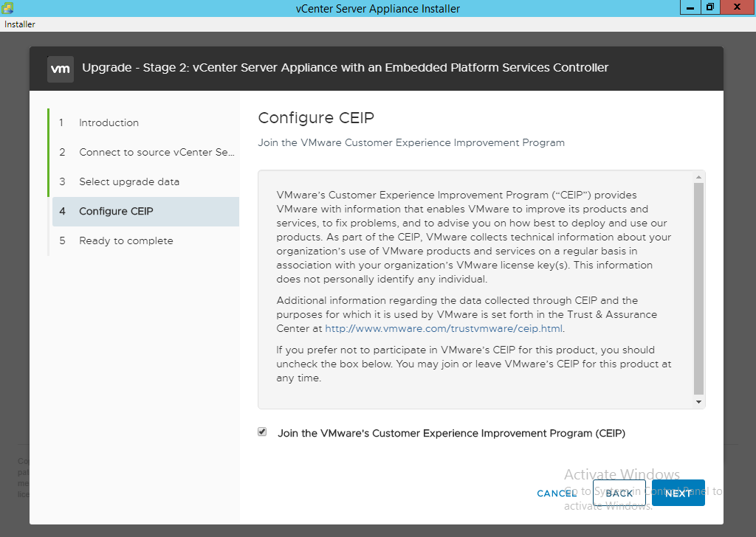756x537 pixels.
Task: Click the Join the VMware's CEIP checkbox label
Action: [x=451, y=433]
